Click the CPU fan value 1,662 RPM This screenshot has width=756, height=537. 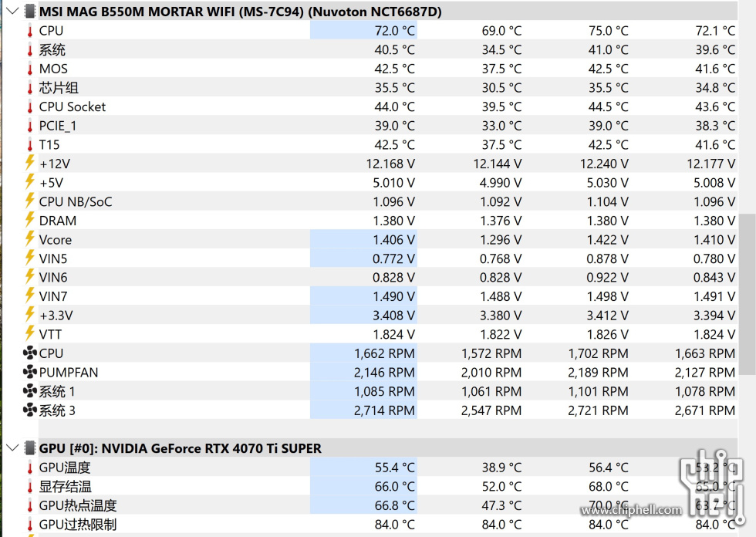[384, 353]
